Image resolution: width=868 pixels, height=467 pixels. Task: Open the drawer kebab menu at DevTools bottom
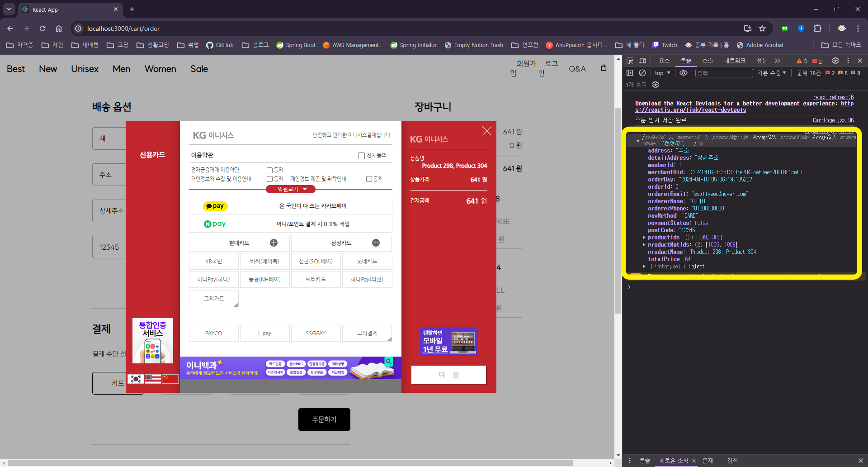tap(630, 461)
